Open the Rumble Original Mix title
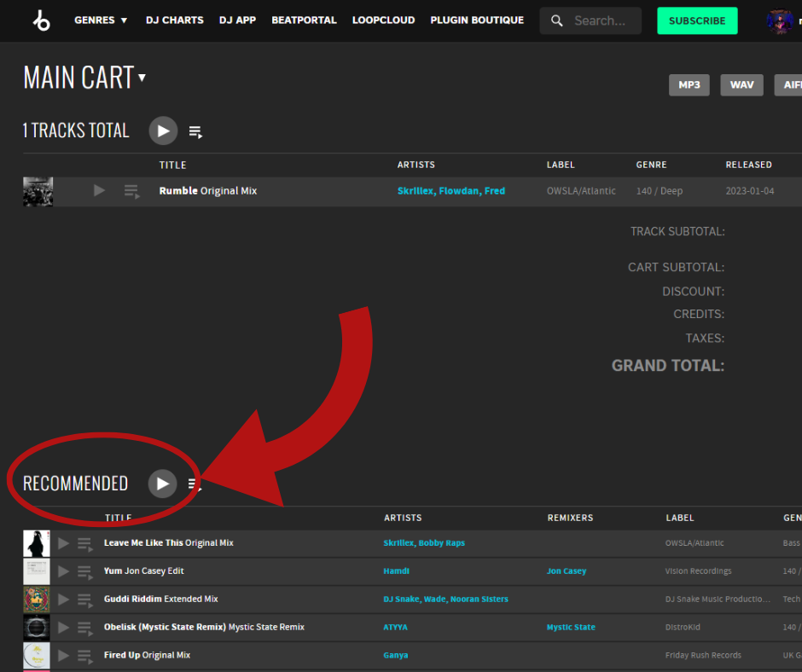Image resolution: width=802 pixels, height=672 pixels. pyautogui.click(x=207, y=191)
